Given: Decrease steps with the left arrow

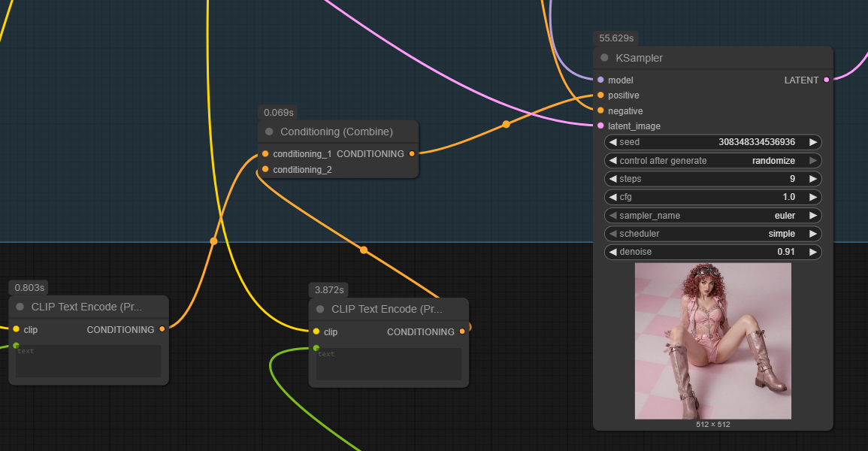Looking at the screenshot, I should [612, 179].
